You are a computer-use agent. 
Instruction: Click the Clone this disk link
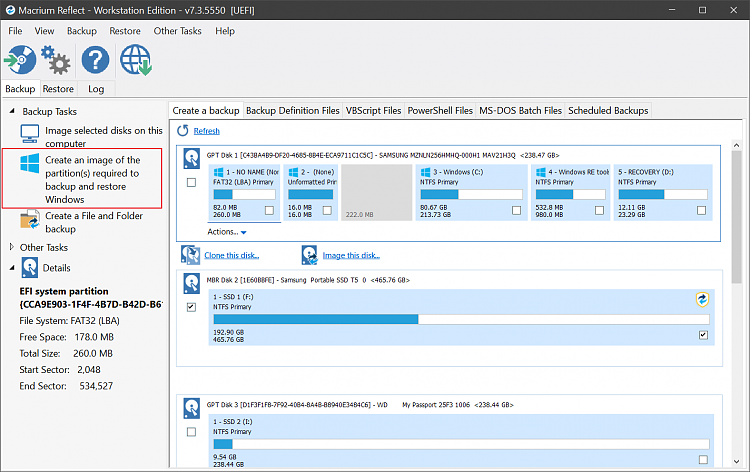232,255
